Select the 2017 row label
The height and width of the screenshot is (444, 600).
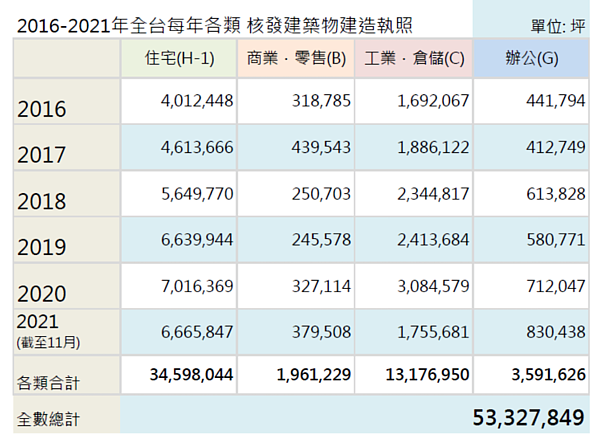click(42, 155)
